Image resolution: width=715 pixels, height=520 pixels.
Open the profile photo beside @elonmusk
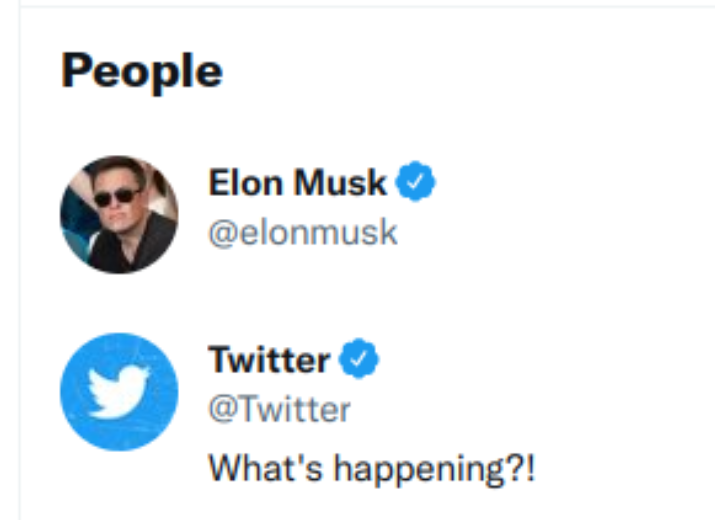click(x=118, y=215)
